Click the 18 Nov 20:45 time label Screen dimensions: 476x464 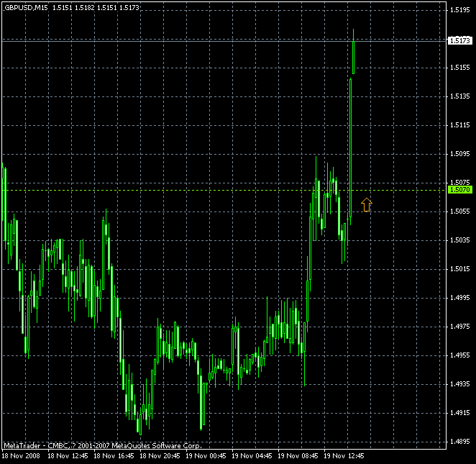pos(160,456)
